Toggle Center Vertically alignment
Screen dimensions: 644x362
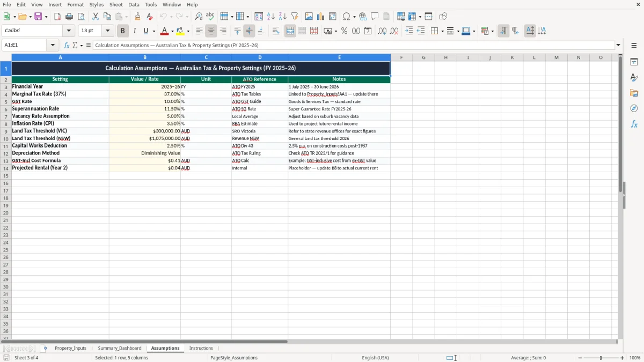tap(249, 31)
